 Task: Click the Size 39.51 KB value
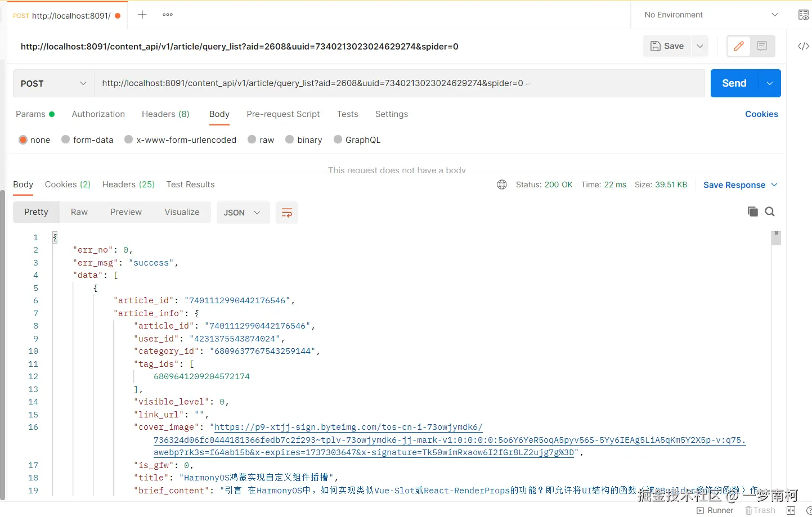point(671,185)
